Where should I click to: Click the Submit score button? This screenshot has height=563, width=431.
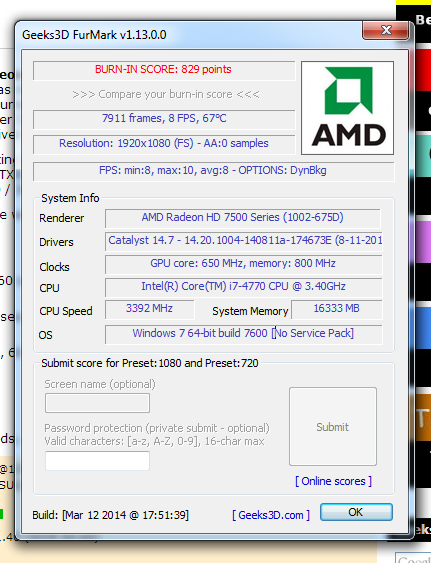tap(333, 427)
